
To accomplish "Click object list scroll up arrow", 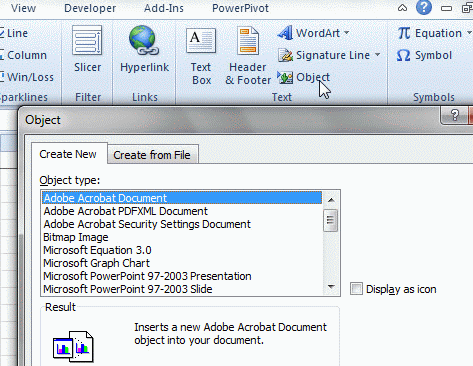I will coord(331,200).
